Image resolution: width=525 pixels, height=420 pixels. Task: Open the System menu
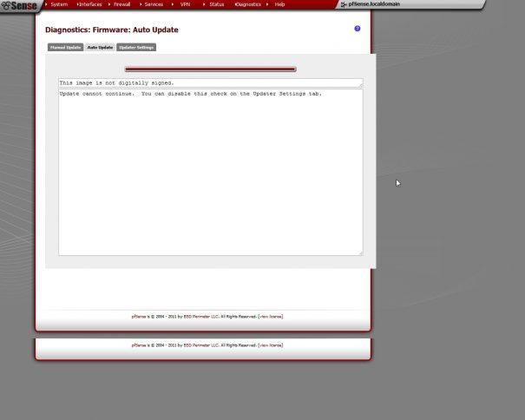coord(59,4)
